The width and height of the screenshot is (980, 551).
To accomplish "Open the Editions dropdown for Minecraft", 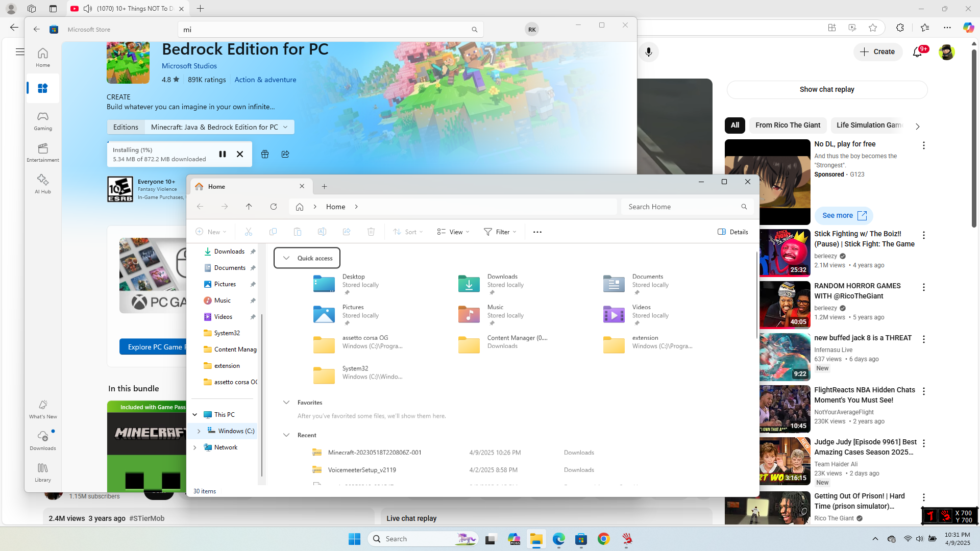I will point(219,127).
